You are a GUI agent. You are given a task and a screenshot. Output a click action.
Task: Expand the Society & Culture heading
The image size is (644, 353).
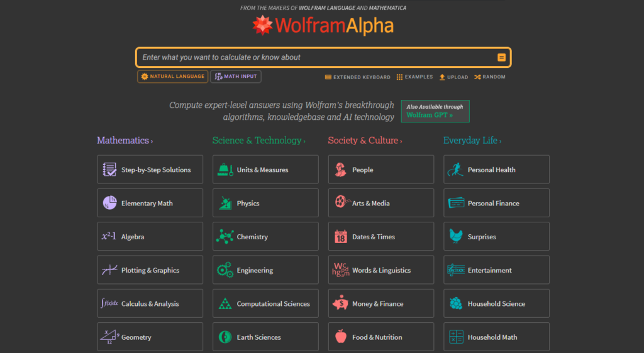(365, 140)
